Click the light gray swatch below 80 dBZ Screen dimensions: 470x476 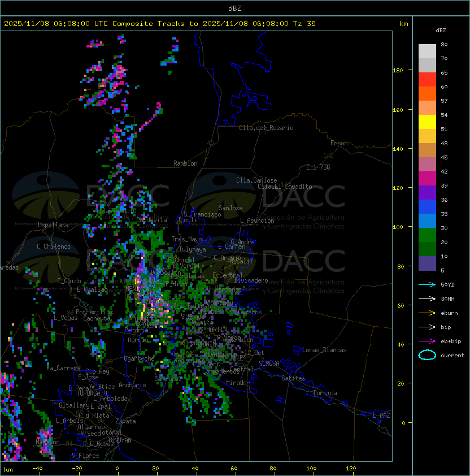point(427,51)
